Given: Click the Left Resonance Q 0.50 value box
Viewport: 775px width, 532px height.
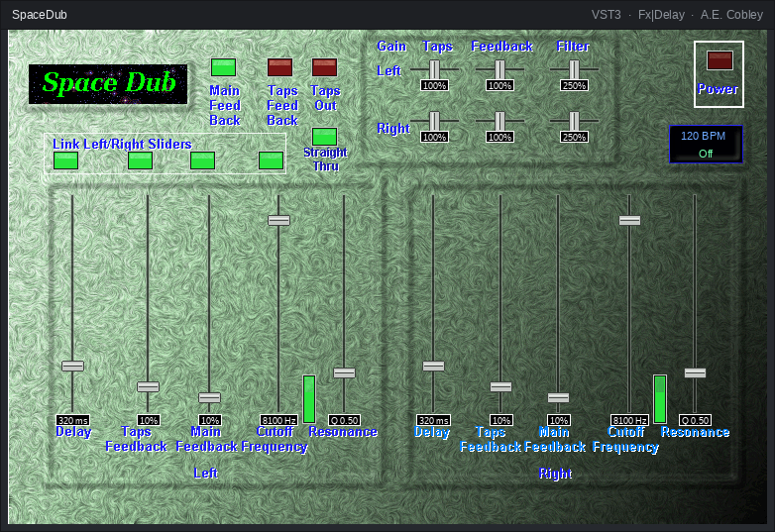Looking at the screenshot, I should [x=345, y=420].
